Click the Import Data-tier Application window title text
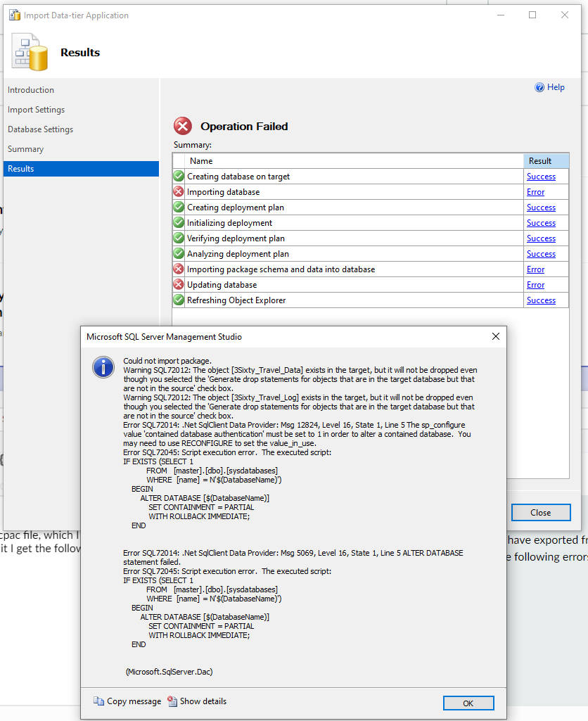588x721 pixels. pyautogui.click(x=77, y=15)
